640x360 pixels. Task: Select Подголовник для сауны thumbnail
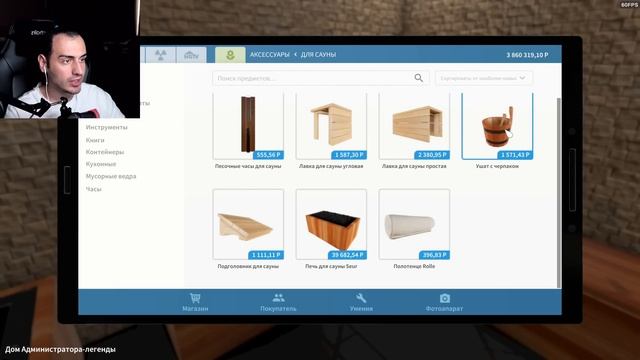tap(248, 224)
